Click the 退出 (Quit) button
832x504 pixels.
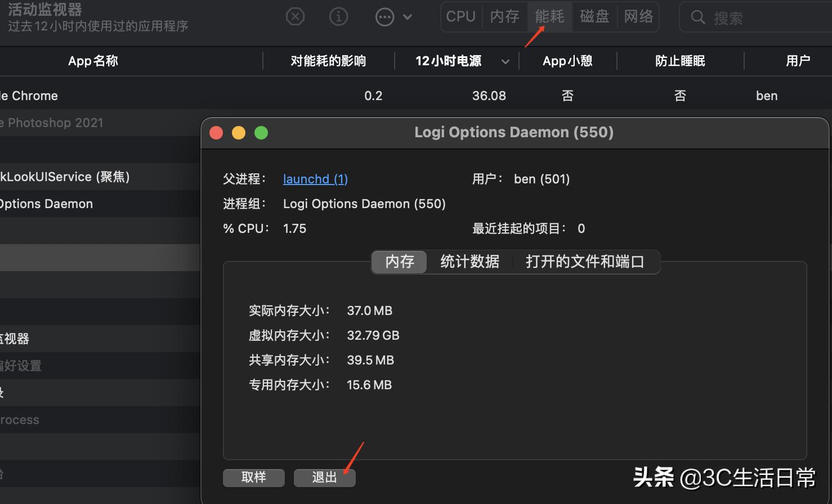coord(324,478)
